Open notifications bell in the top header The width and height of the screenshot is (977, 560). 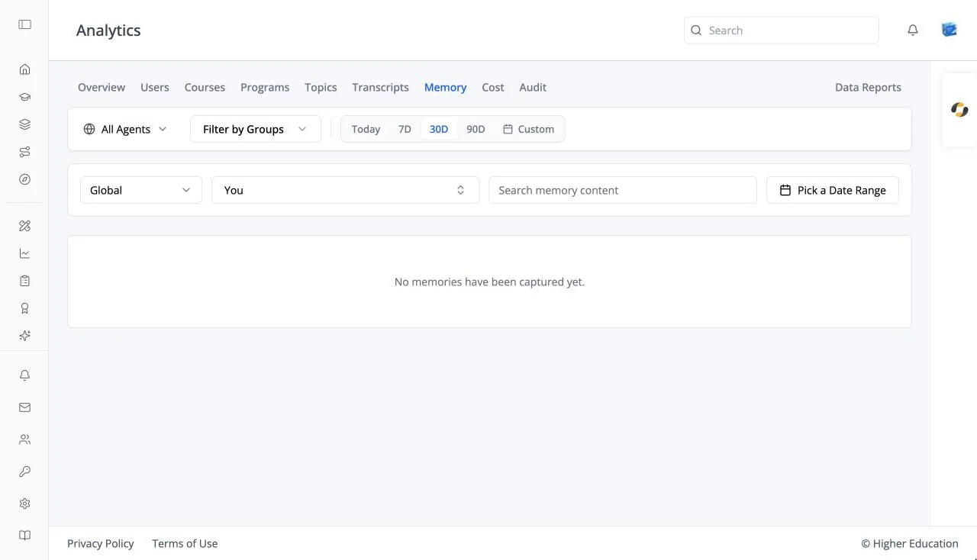[x=913, y=31]
